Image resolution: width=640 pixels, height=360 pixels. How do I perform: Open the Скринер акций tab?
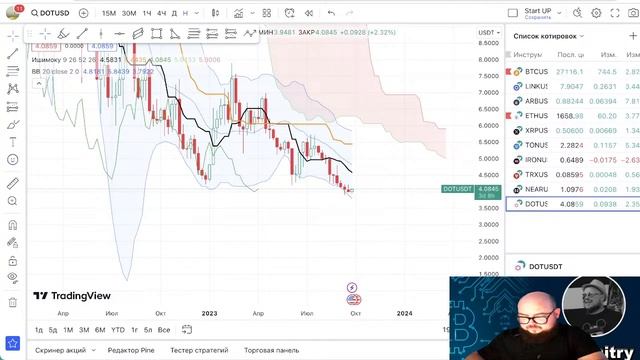pyautogui.click(x=60, y=350)
